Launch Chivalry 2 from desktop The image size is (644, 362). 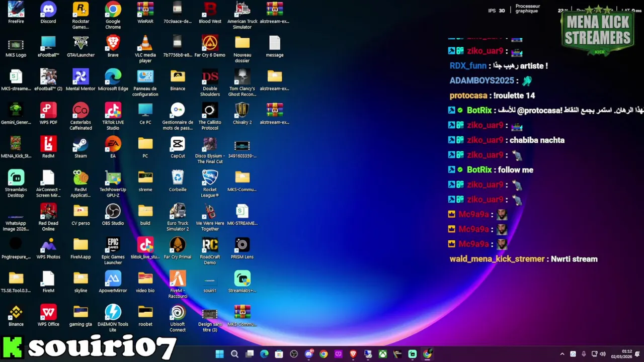242,114
